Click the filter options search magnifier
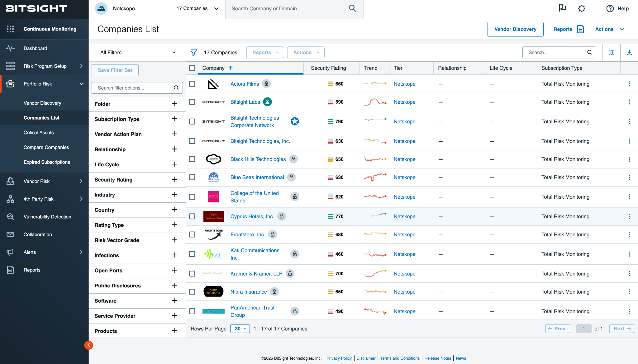The width and height of the screenshot is (638, 364). 176,88
